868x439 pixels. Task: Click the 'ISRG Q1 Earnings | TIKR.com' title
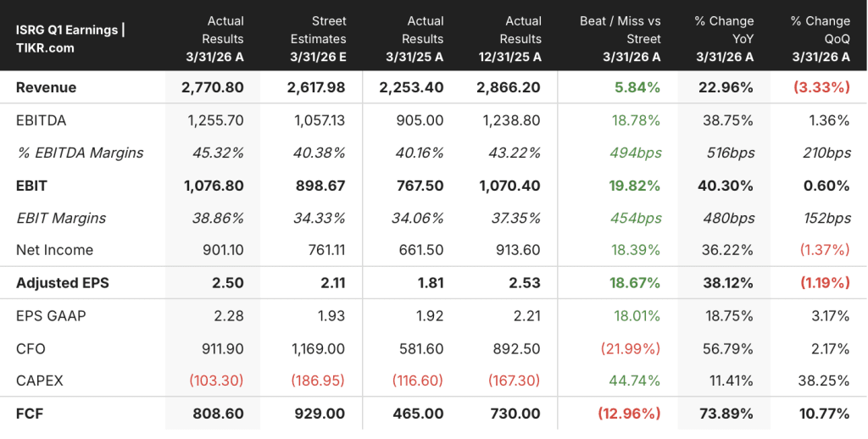coord(70,39)
